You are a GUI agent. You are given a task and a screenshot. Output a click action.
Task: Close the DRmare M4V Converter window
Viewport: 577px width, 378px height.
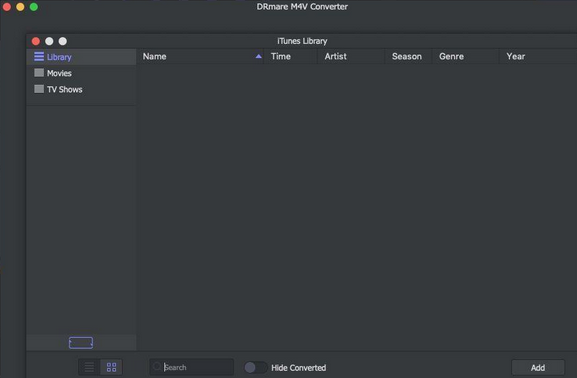pos(7,7)
